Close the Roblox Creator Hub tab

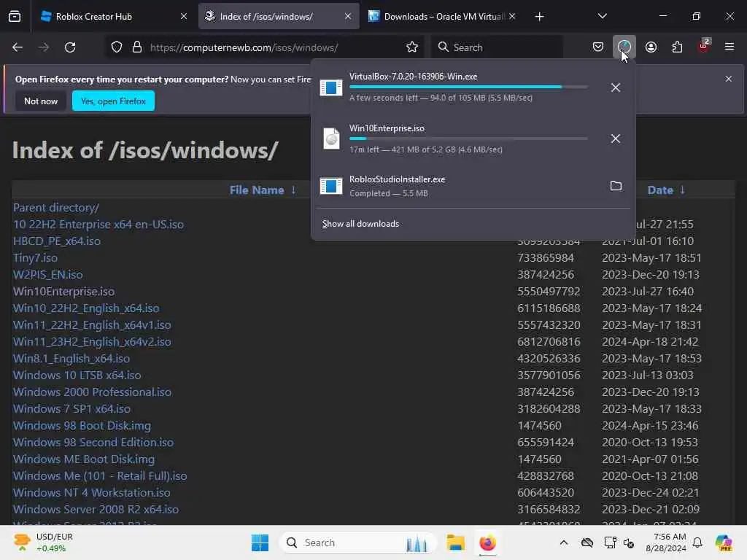pos(184,17)
